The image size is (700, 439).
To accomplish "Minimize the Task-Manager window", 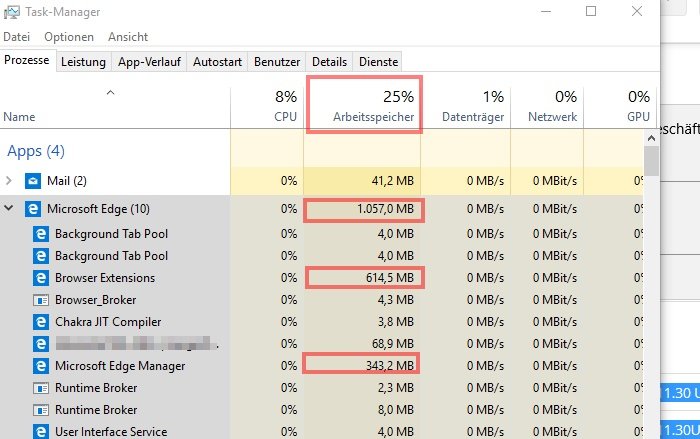I will (546, 11).
